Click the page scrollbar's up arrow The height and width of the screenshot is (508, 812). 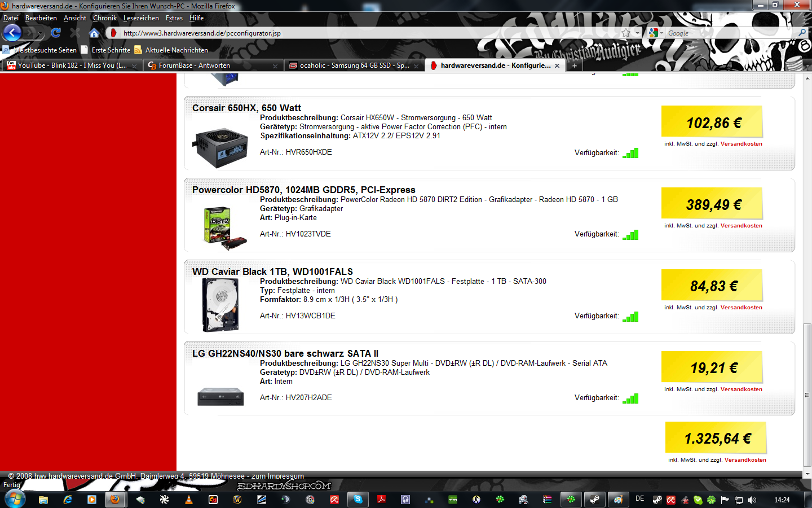(807, 78)
